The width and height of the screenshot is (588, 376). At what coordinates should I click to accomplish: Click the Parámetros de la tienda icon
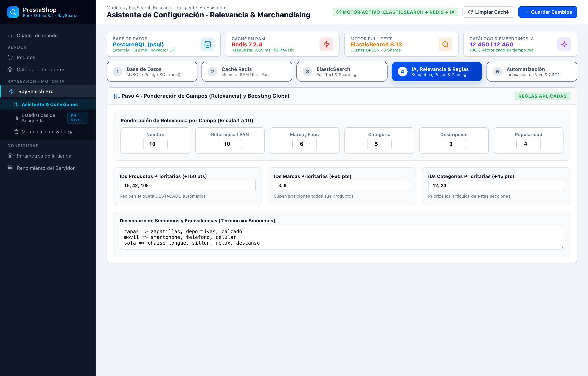tap(10, 156)
